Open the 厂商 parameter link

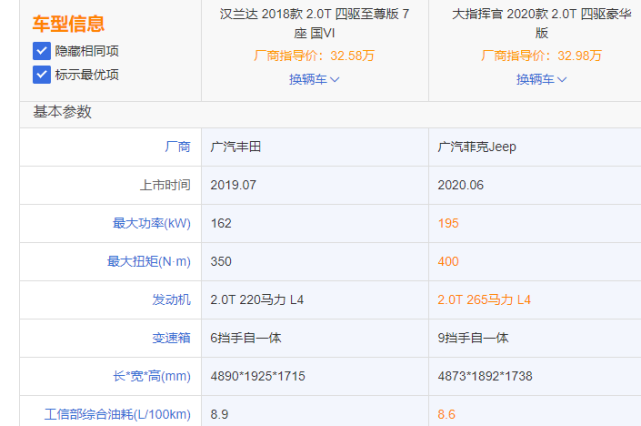coord(177,147)
